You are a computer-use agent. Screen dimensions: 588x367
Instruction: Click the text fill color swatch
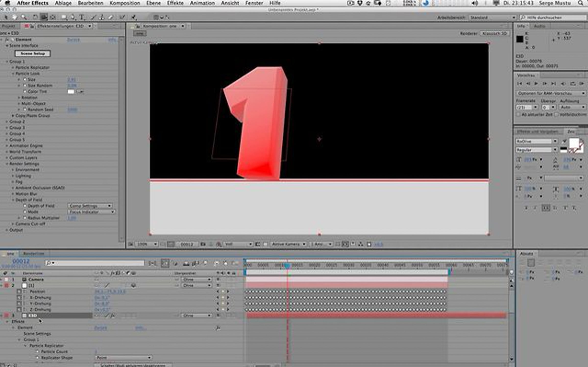(x=574, y=143)
